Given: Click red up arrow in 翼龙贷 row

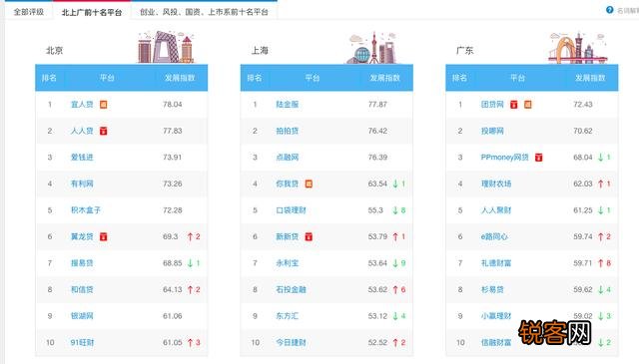Looking at the screenshot, I should point(190,237).
